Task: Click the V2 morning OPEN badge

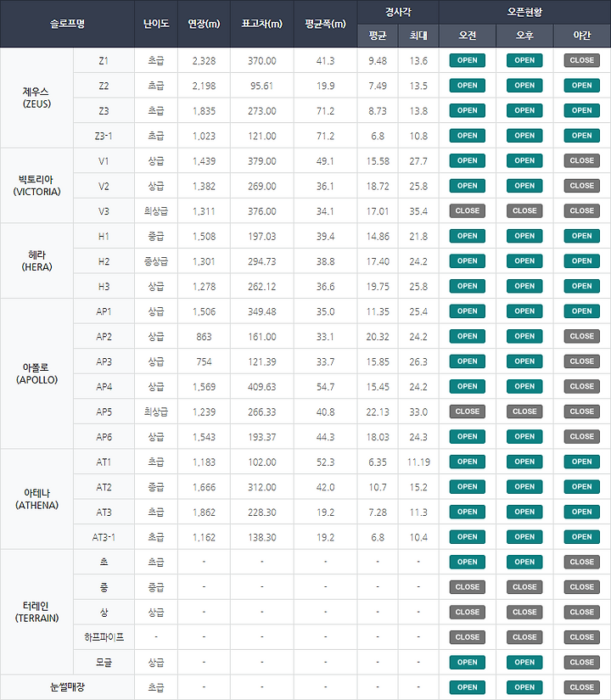Action: point(468,186)
